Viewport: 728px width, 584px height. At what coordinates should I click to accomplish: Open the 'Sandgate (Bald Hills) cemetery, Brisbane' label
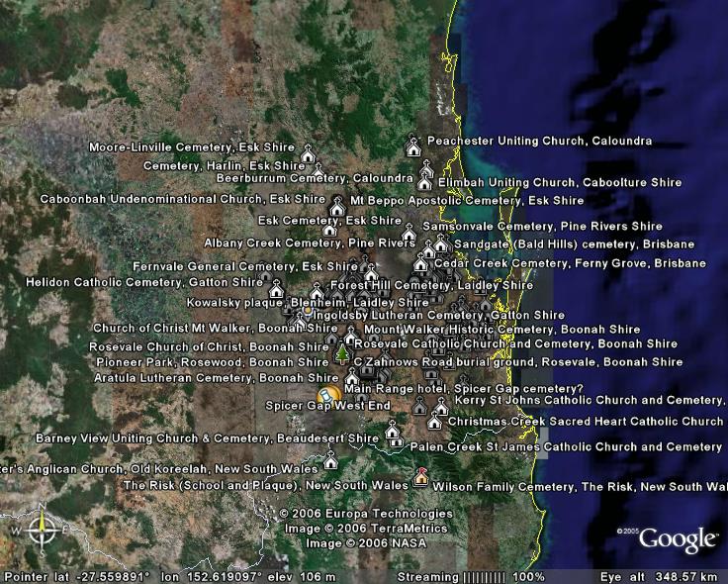click(x=575, y=244)
